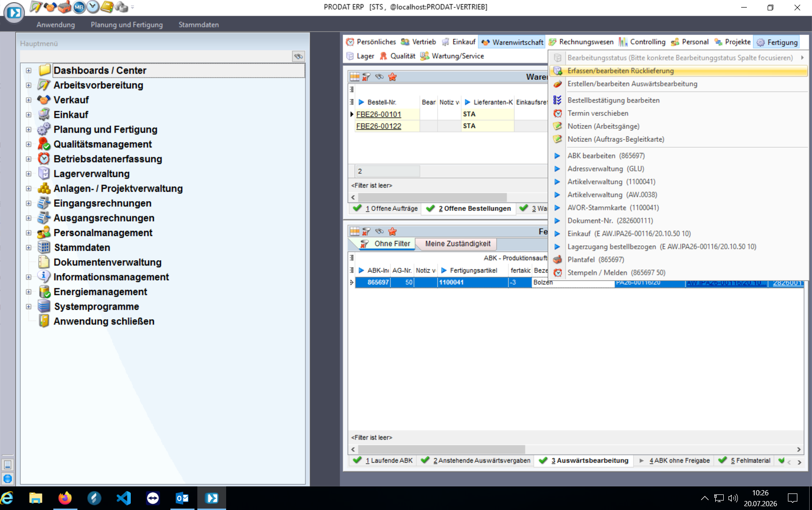Click the star favorite icon in Fertigung panel
Viewport: 812px width, 510px height.
coord(392,231)
